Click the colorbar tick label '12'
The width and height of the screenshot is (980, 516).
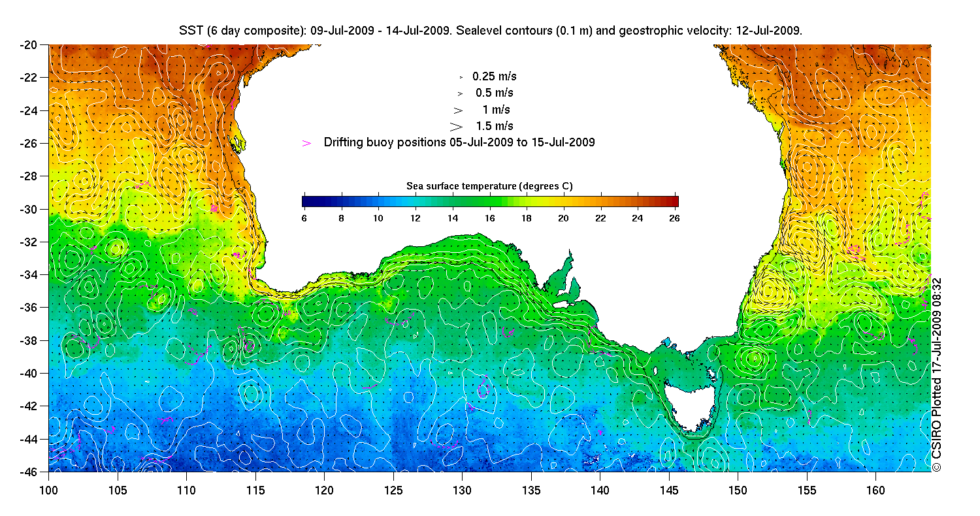click(416, 219)
